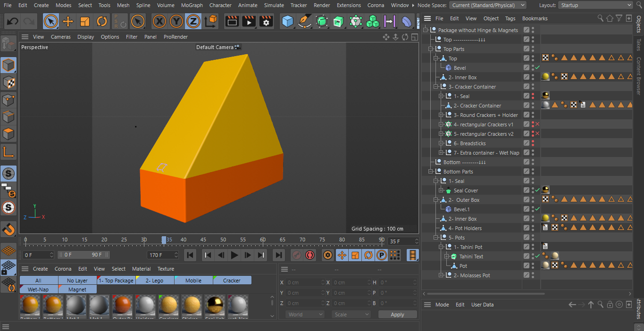This screenshot has height=331, width=644.
Task: Click the Apply button in coordinates panel
Action: click(x=397, y=314)
